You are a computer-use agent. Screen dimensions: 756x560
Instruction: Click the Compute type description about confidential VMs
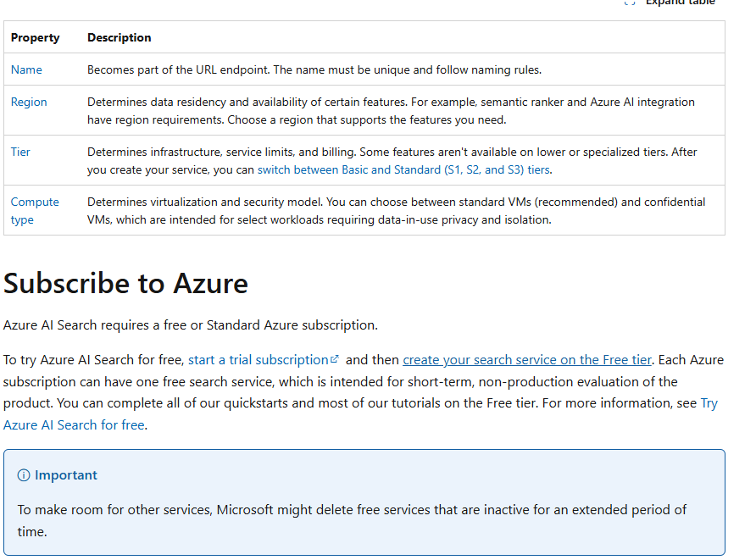coord(396,211)
